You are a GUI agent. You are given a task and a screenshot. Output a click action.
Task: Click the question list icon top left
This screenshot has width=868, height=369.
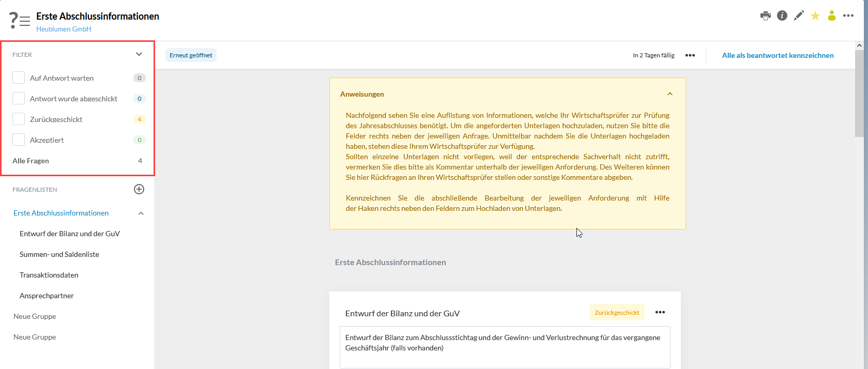pos(20,21)
